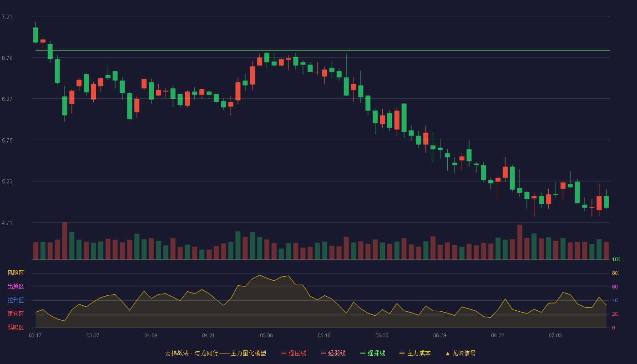Click the 出货区 zone label
Screen dimensions: 637x364
coord(15,287)
